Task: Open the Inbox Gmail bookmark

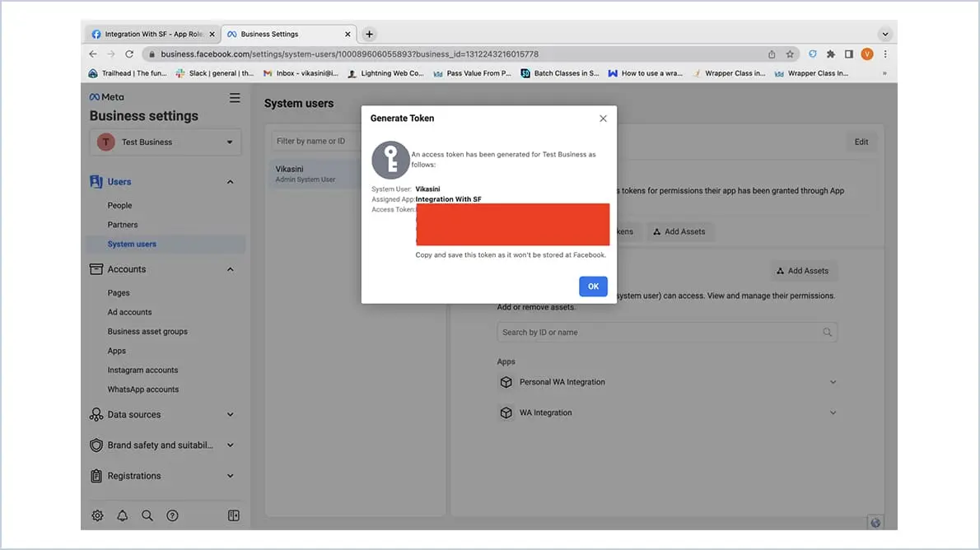Action: tap(301, 73)
